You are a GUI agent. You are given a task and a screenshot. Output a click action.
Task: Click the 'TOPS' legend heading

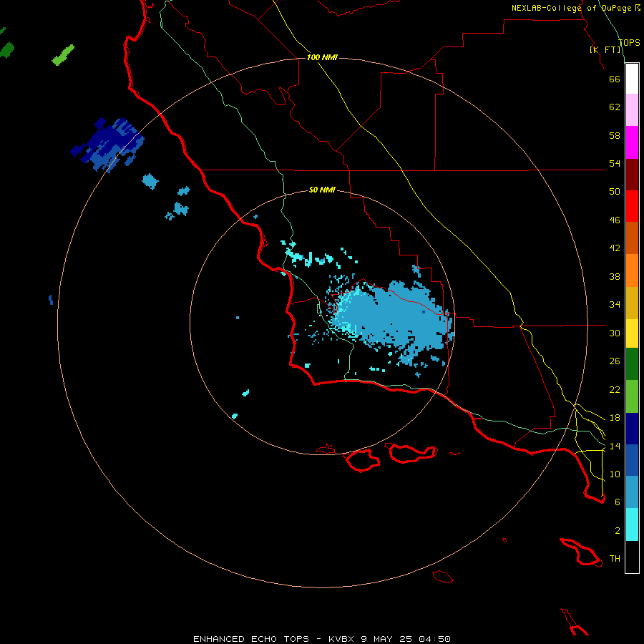(x=629, y=43)
